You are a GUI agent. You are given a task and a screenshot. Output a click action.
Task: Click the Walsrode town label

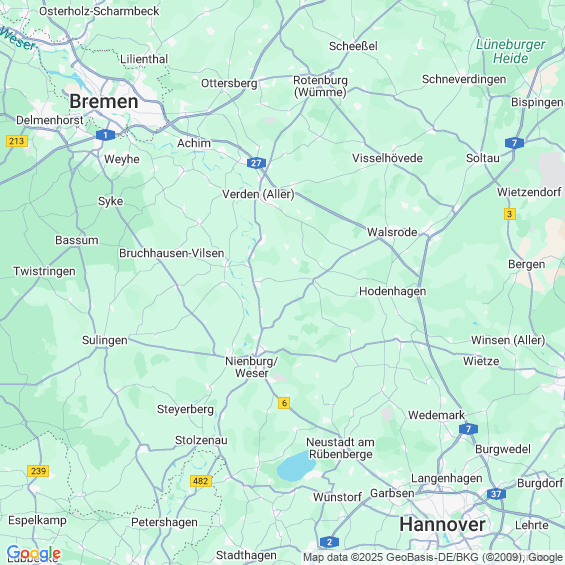tap(392, 232)
